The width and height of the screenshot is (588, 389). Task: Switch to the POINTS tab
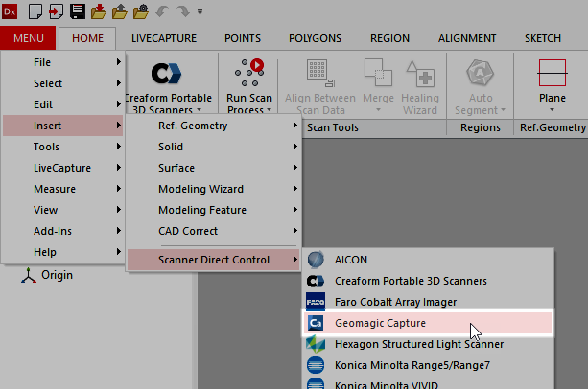pos(243,38)
